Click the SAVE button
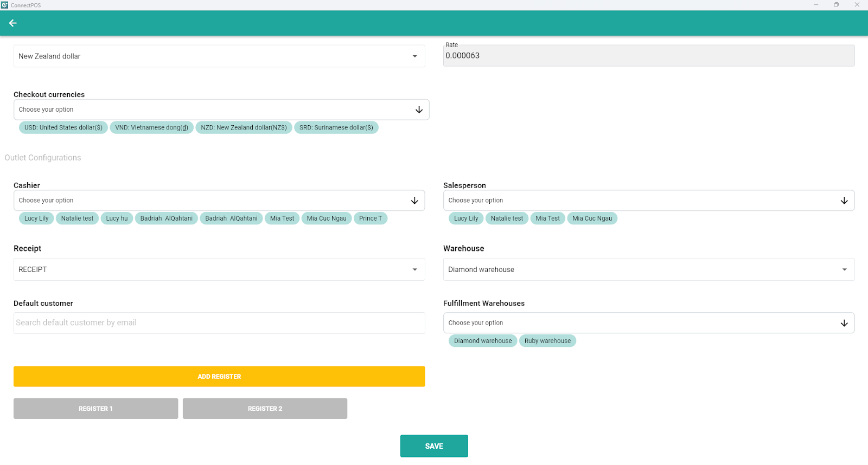The width and height of the screenshot is (868, 465). pos(434,446)
